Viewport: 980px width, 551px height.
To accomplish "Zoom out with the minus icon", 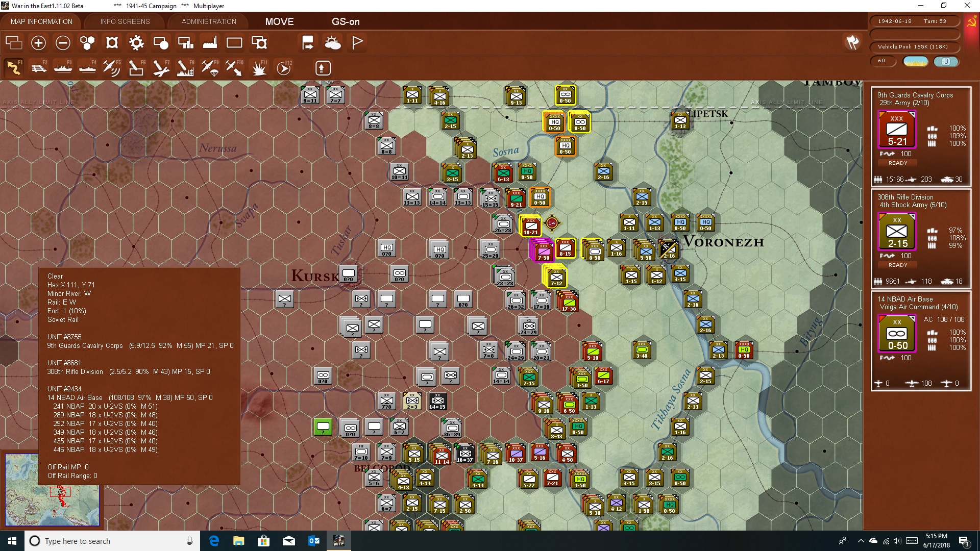I will tap(63, 43).
